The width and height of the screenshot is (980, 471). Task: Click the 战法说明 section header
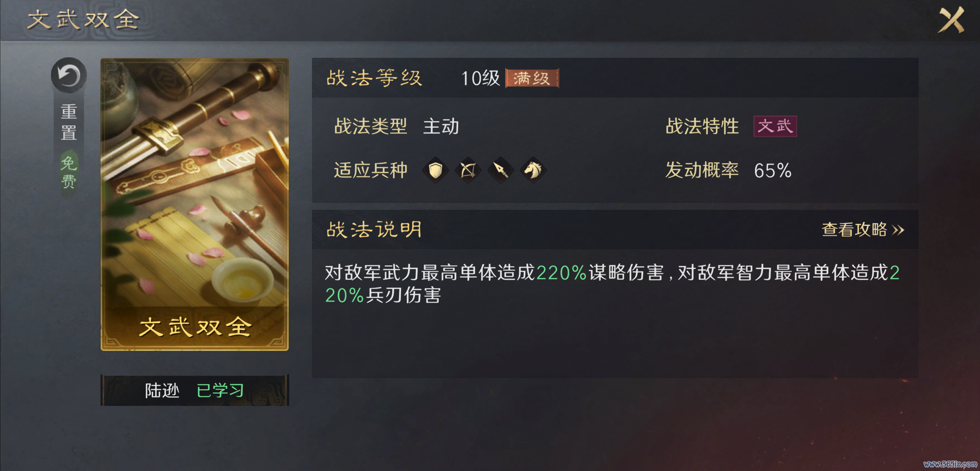tap(374, 230)
